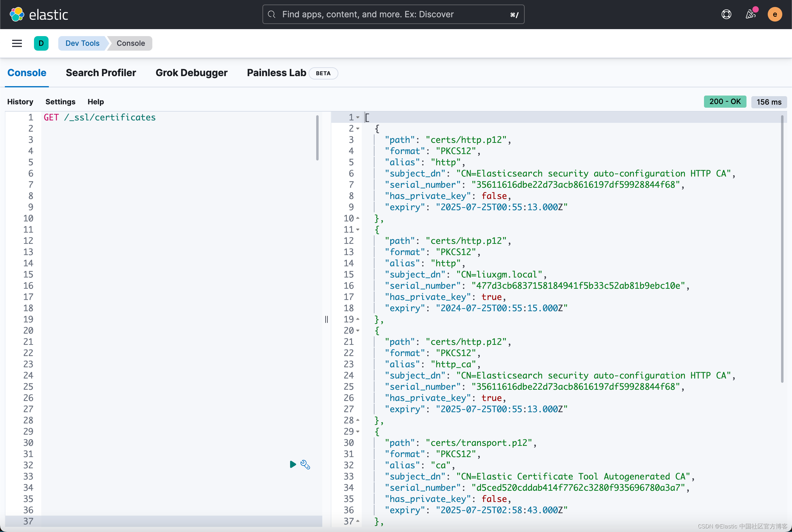Collapse the object at response line 11
The width and height of the screenshot is (792, 532).
pos(358,230)
